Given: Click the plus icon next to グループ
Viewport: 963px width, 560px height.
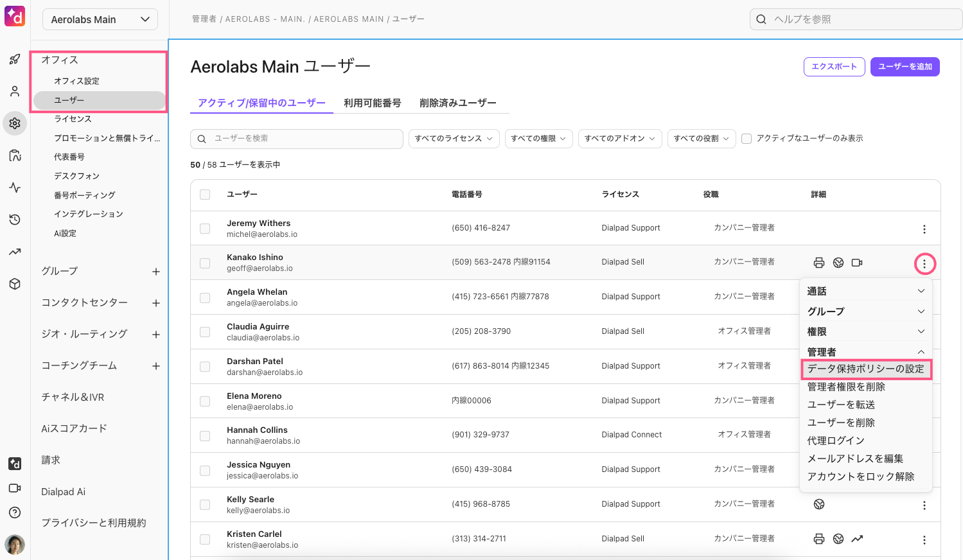Looking at the screenshot, I should click(x=156, y=272).
